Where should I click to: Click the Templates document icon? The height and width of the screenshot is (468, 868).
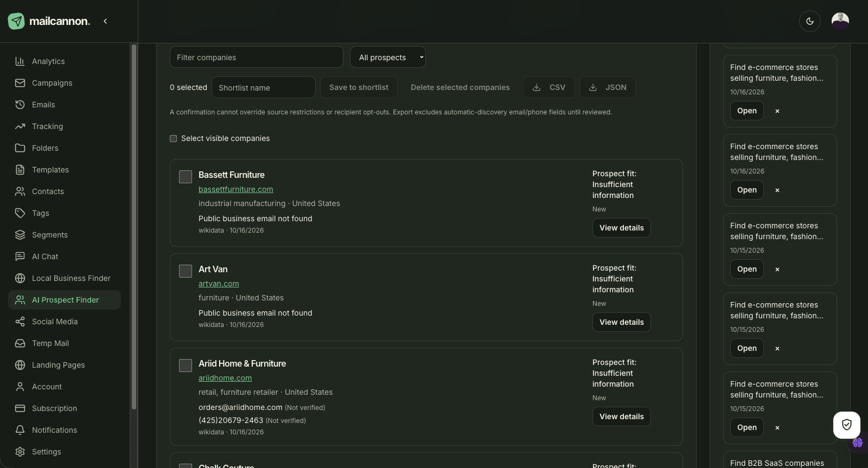tap(20, 170)
